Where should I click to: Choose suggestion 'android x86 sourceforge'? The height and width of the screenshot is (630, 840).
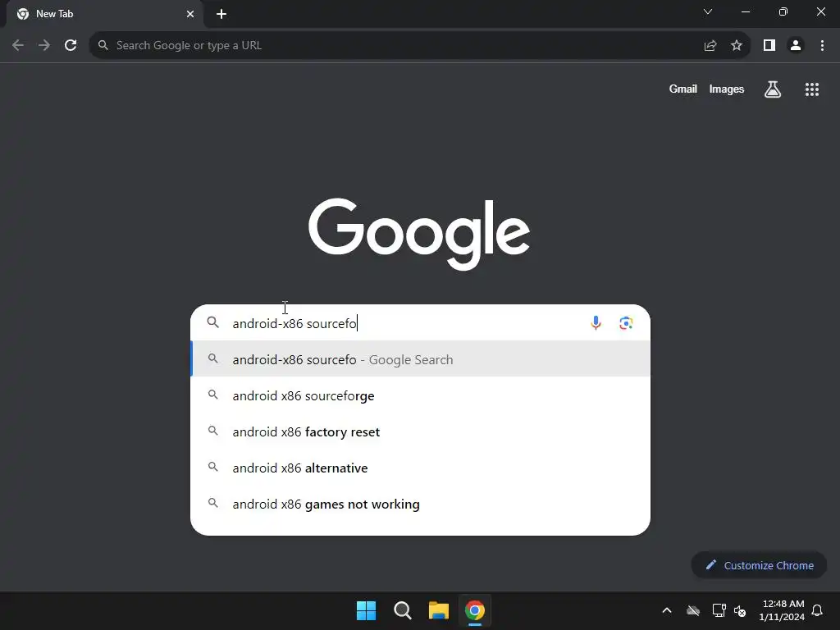tap(421, 395)
